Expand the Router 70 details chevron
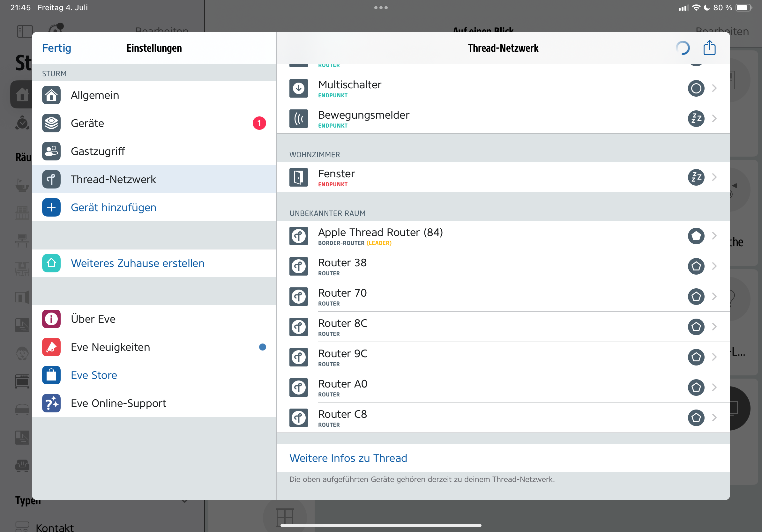Screen dimensions: 762x532 (714, 296)
